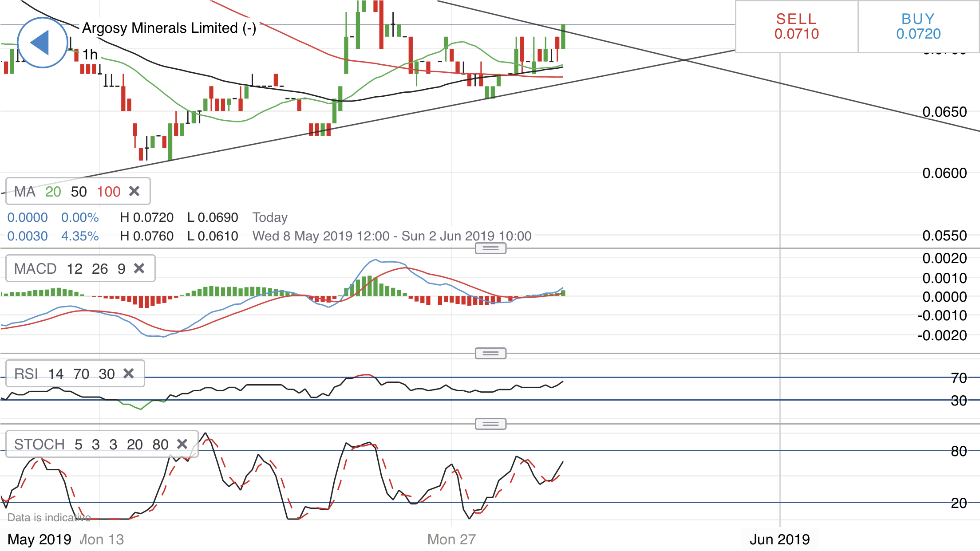Open the MACD 12 26 9 settings label
Image resolution: width=980 pixels, height=551 pixels.
[70, 268]
